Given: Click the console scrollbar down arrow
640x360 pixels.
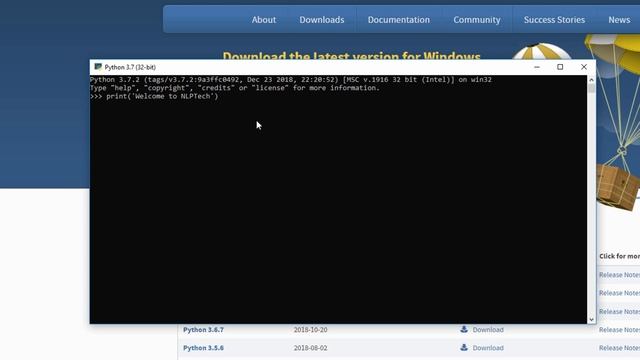Looking at the screenshot, I should click(591, 320).
